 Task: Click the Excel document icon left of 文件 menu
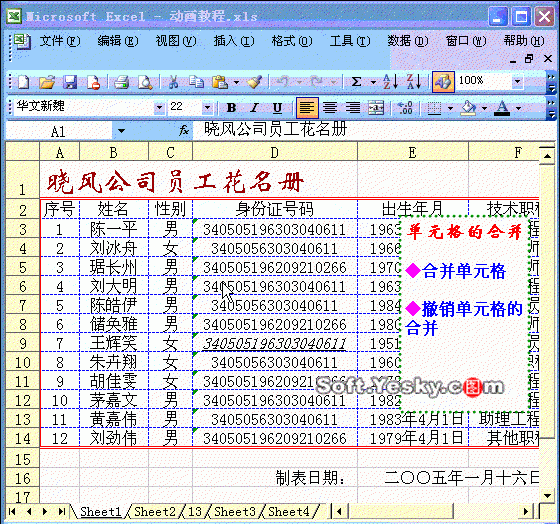[22, 41]
